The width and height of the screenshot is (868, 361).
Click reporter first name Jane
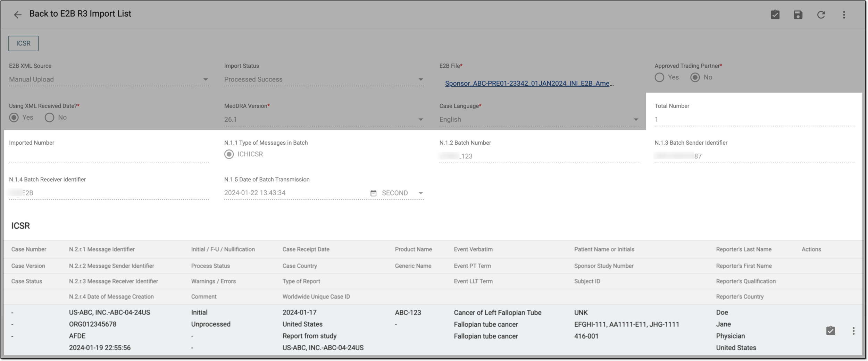coord(723,324)
